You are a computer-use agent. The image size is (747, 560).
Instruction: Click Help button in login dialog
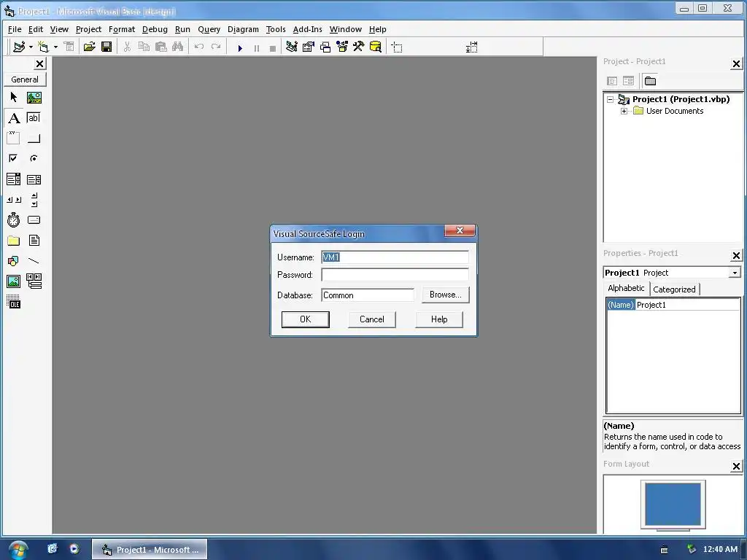pyautogui.click(x=439, y=319)
